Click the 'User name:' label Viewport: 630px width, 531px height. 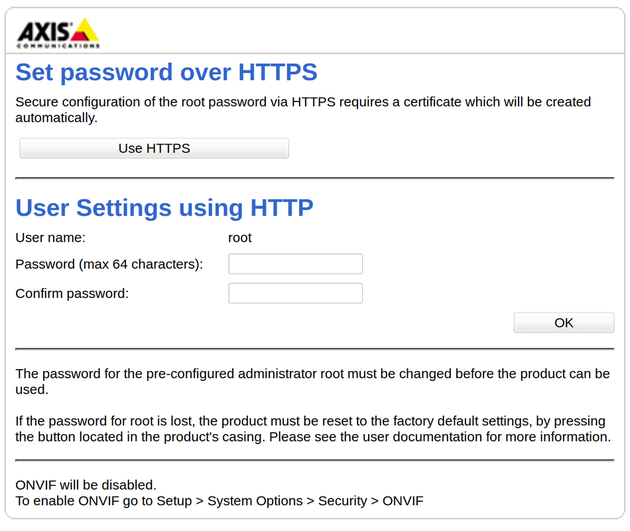(51, 238)
